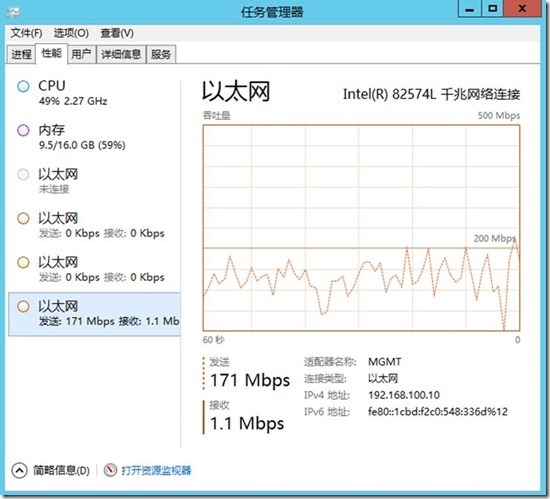Open the 选项(O) menu
The width and height of the screenshot is (550, 499).
coord(71,33)
